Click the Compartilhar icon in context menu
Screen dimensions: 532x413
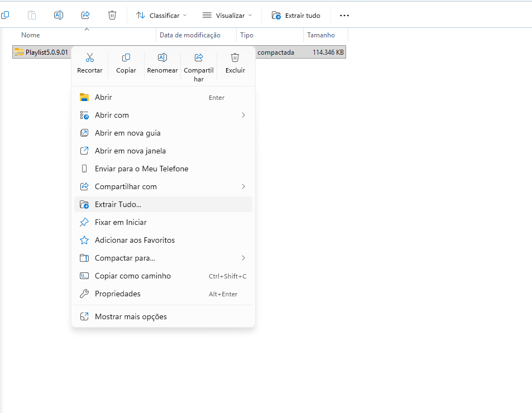tap(199, 57)
